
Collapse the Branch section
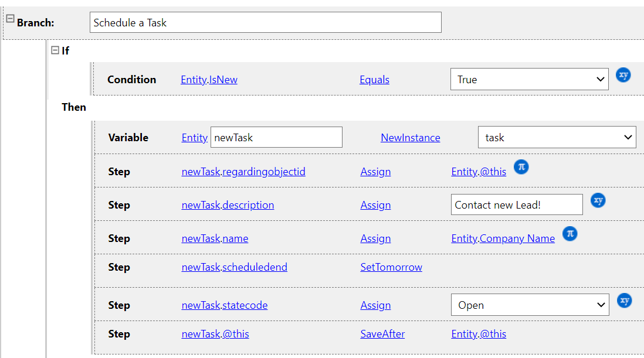point(10,19)
